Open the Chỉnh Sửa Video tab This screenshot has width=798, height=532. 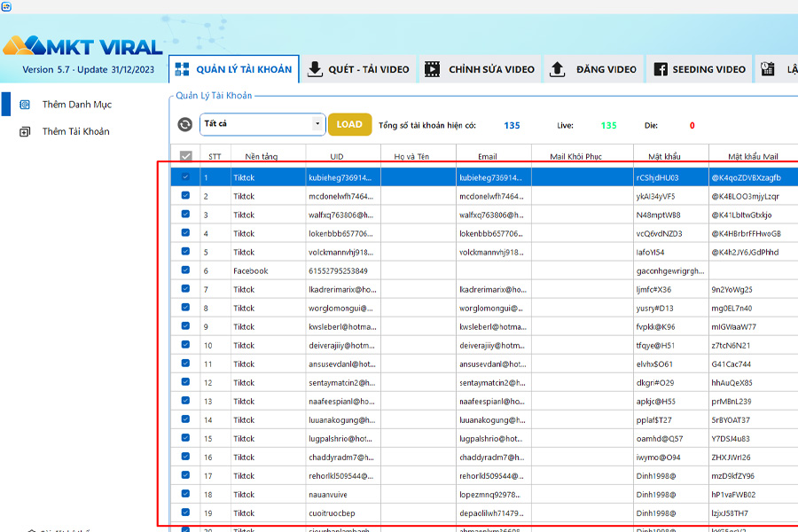coord(481,69)
